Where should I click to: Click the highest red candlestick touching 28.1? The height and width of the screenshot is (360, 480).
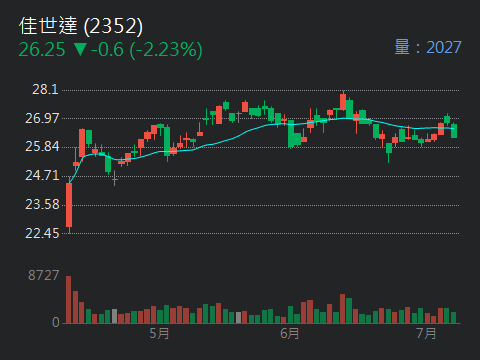(x=343, y=102)
